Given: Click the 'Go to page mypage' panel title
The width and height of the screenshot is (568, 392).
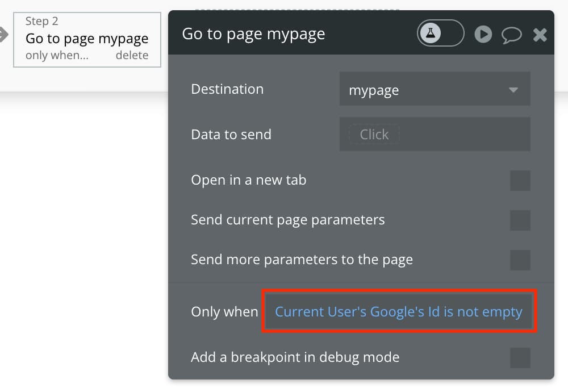Looking at the screenshot, I should pos(253,34).
